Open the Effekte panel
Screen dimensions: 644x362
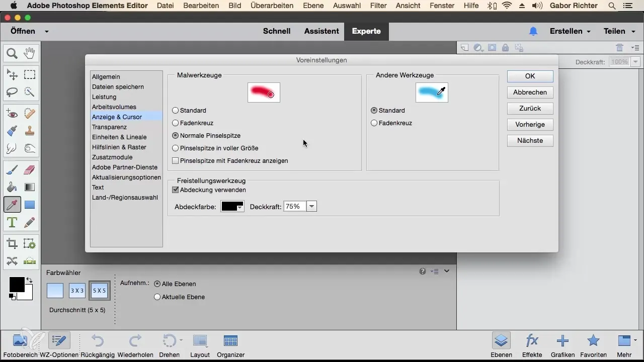532,345
